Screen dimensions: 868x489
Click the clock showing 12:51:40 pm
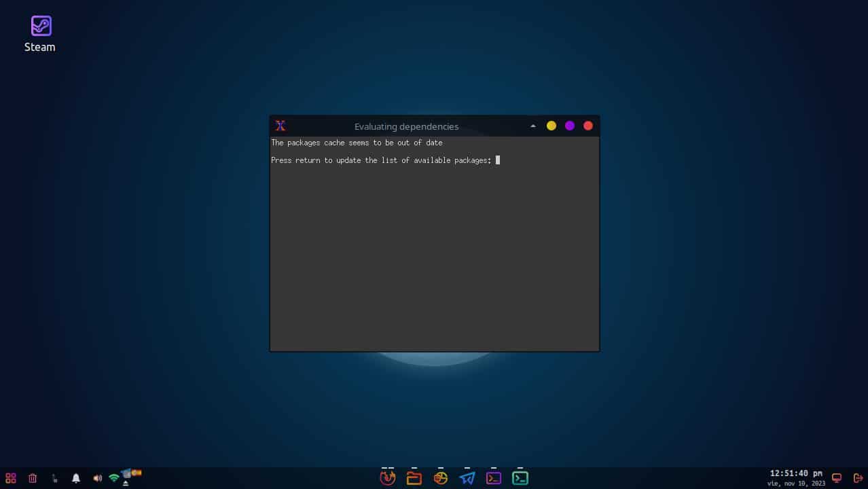796,473
